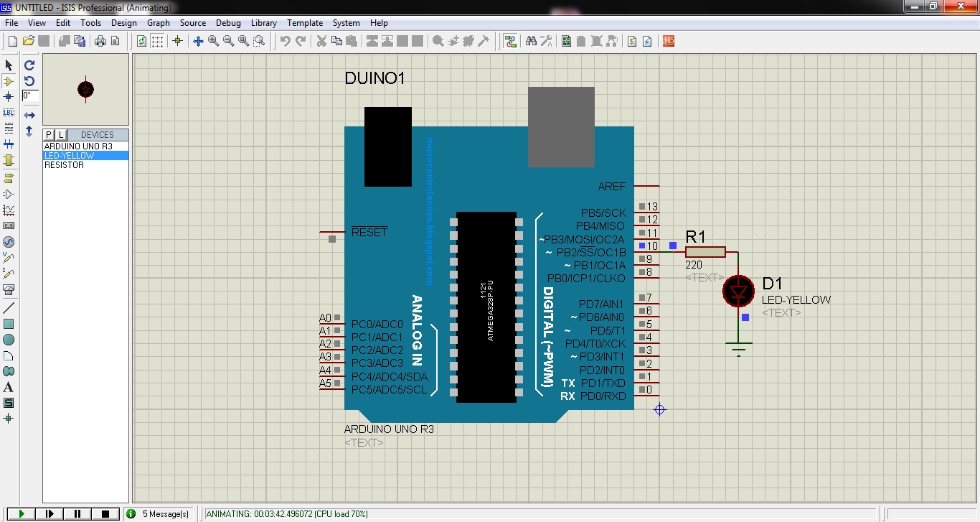The width and height of the screenshot is (980, 522).
Task: Open the Template menu
Action: tap(305, 22)
